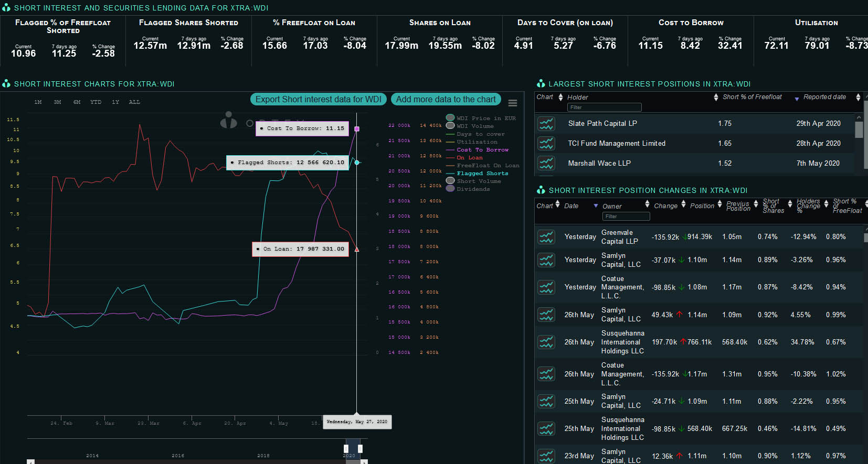
Task: Click Greenvale Capital LLP owner name
Action: [619, 237]
